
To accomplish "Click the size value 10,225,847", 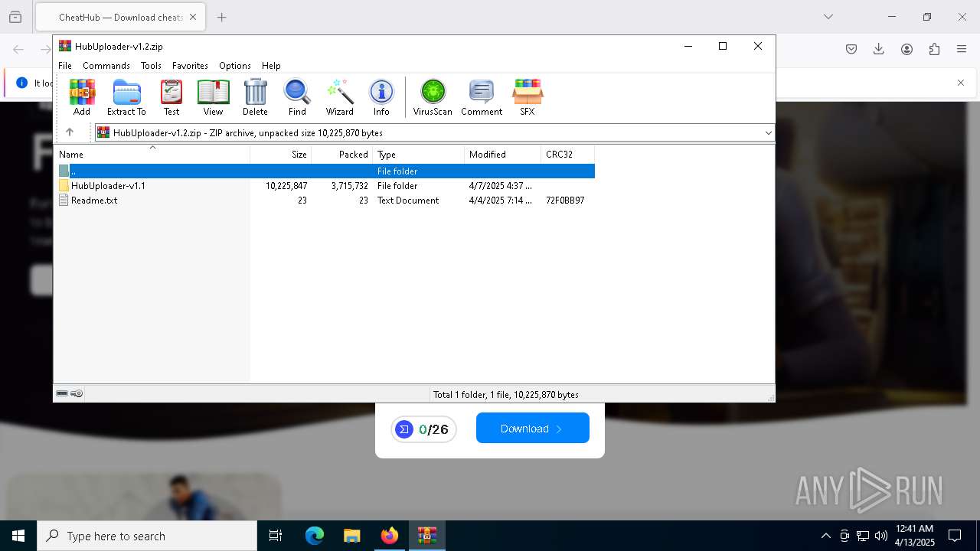I will pyautogui.click(x=286, y=186).
